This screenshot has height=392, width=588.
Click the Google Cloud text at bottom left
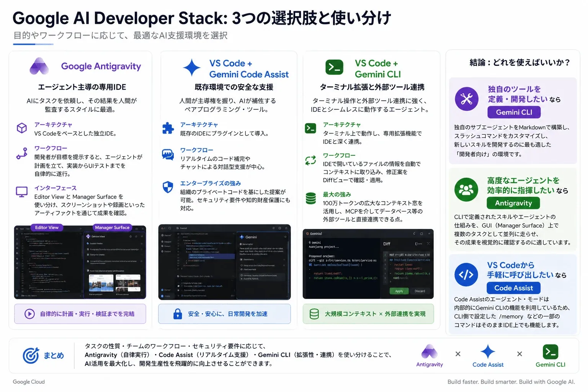(29, 382)
